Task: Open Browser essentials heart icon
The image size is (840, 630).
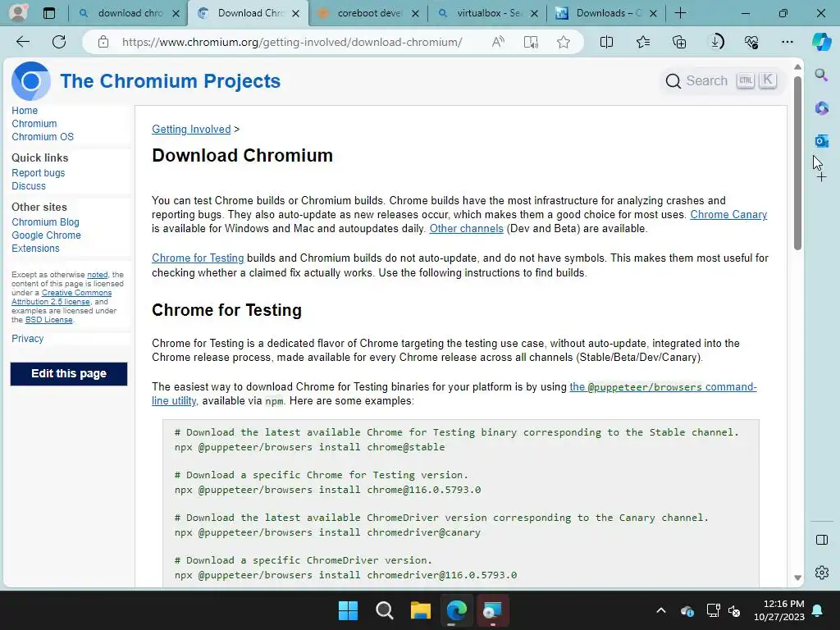Action: click(x=751, y=42)
